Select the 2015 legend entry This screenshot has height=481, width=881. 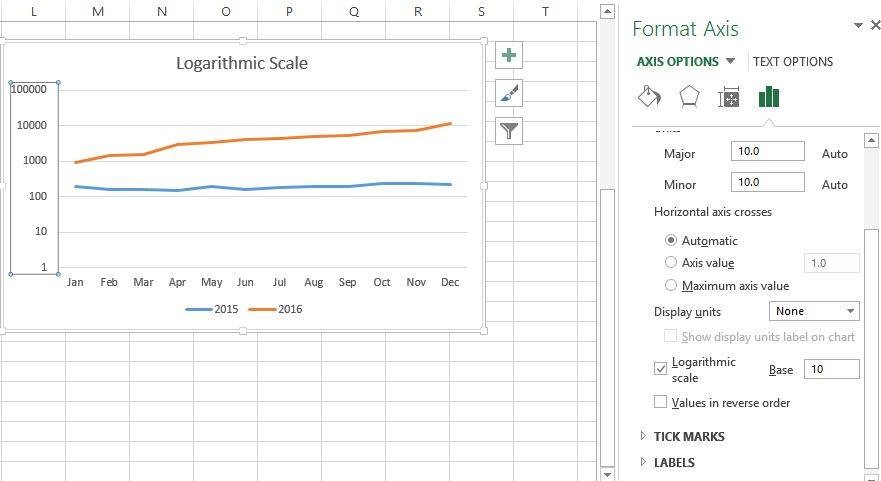(212, 309)
